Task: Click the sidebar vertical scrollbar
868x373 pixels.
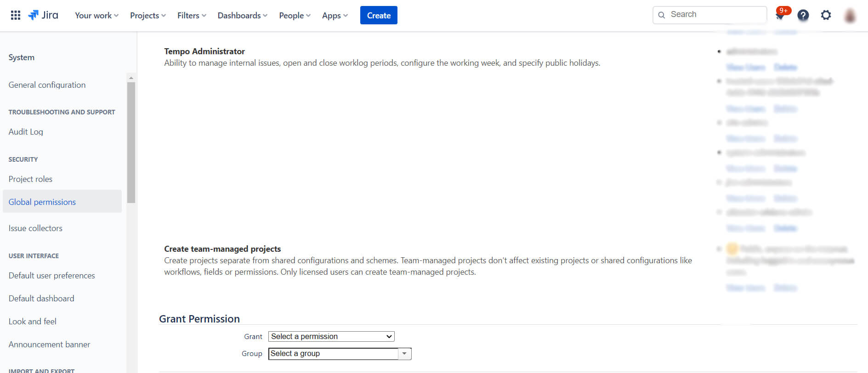Action: 131,142
